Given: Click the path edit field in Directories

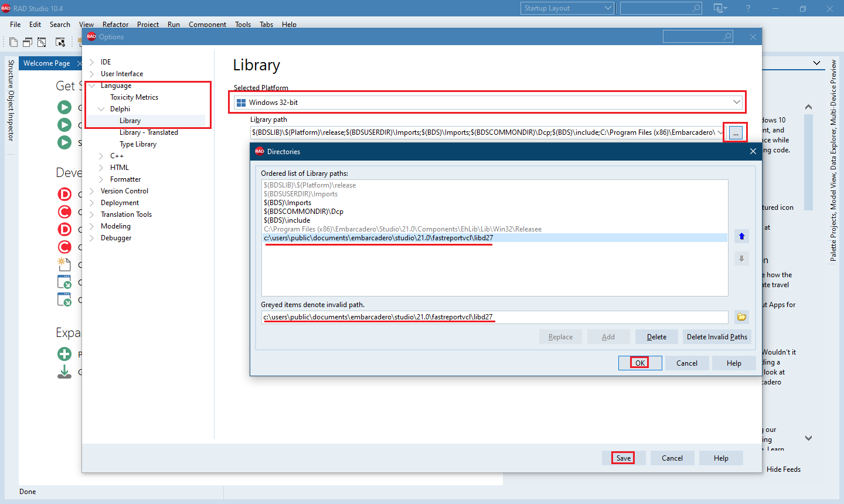Looking at the screenshot, I should (x=495, y=317).
